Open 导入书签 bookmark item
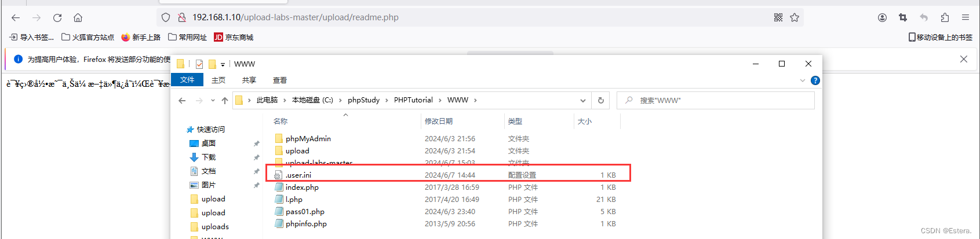980x239 pixels. click(x=32, y=37)
